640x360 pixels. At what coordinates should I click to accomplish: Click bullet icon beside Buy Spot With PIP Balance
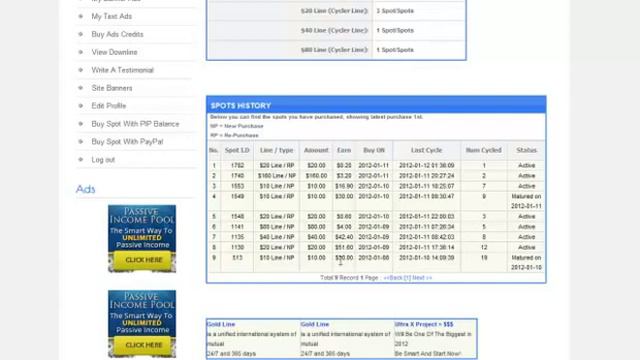pos(80,124)
